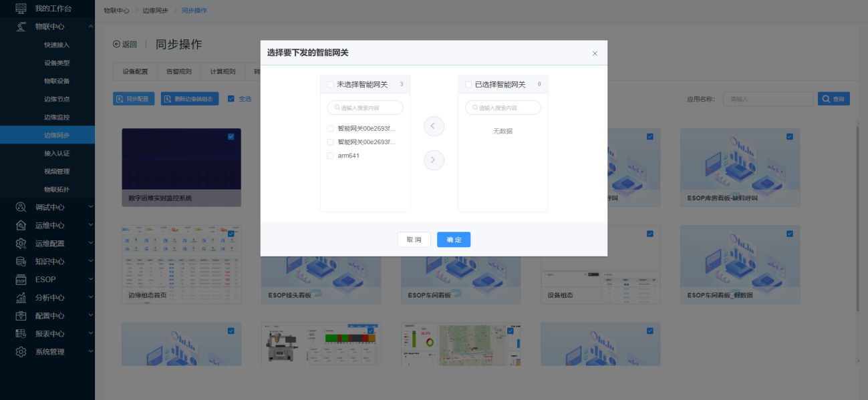
Task: Click the 调试中心 sidebar icon
Action: pyautogui.click(x=21, y=207)
